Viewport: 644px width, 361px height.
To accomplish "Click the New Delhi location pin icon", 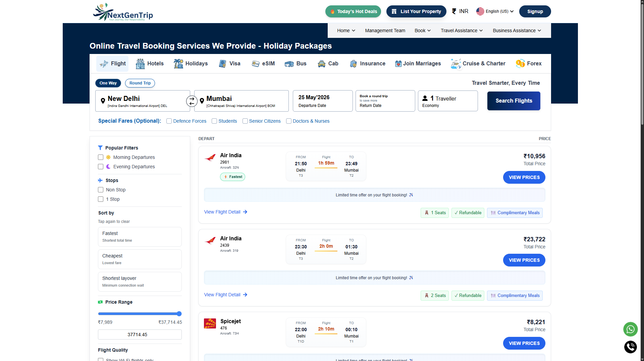I will click(x=103, y=101).
